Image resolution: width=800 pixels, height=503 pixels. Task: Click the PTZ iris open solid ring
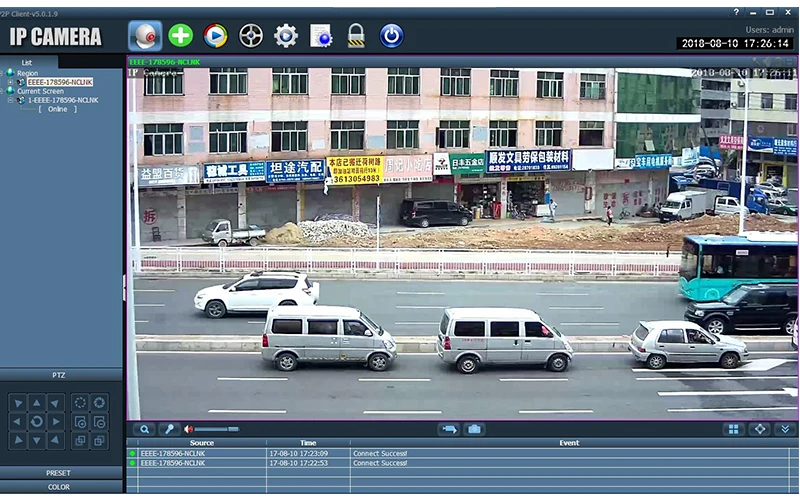coord(99,403)
